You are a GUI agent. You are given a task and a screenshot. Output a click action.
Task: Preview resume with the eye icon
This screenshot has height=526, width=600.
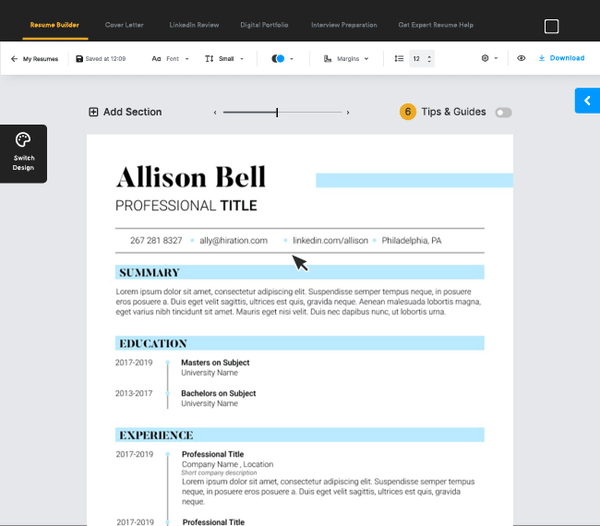click(x=521, y=58)
